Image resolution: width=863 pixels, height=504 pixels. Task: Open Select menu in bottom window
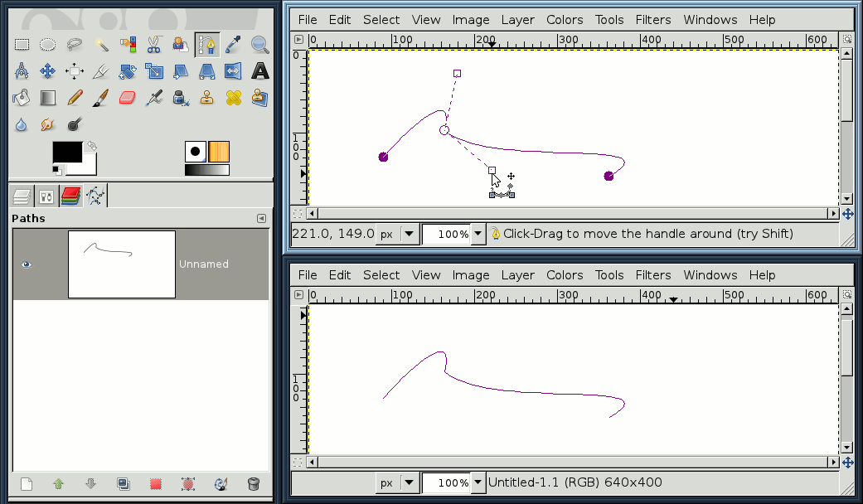point(381,275)
